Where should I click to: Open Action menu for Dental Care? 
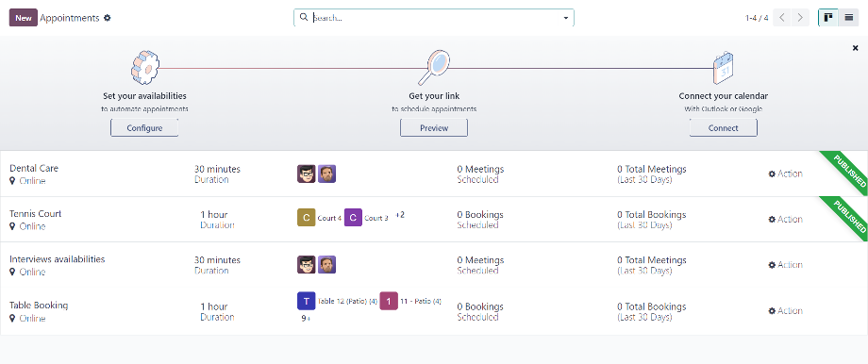pyautogui.click(x=786, y=174)
